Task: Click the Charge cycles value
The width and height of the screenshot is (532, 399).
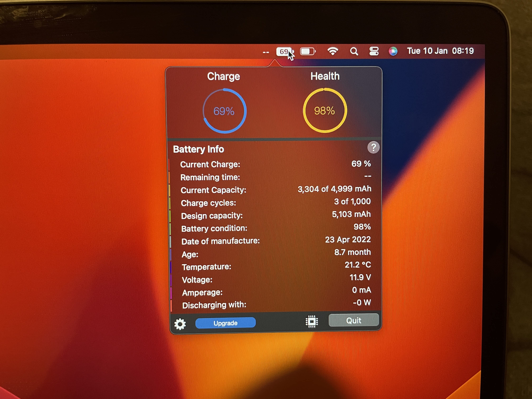Action: pos(352,201)
